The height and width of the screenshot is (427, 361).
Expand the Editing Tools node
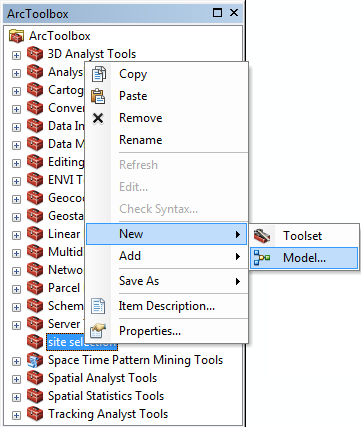16,163
